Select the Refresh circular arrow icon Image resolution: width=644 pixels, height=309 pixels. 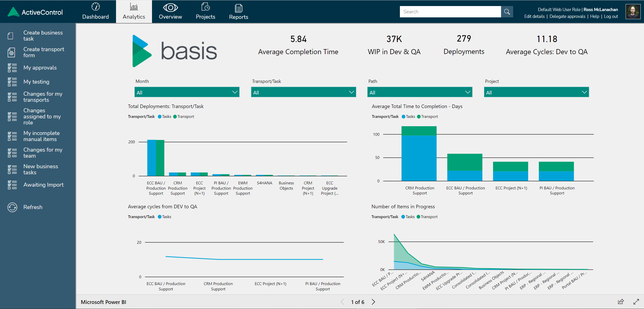coord(12,207)
